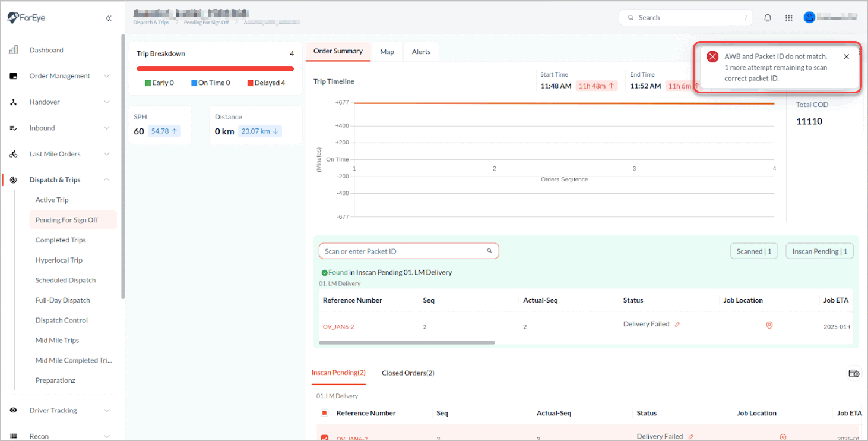Click the Pending For Sign Off breadcrumb

point(206,23)
